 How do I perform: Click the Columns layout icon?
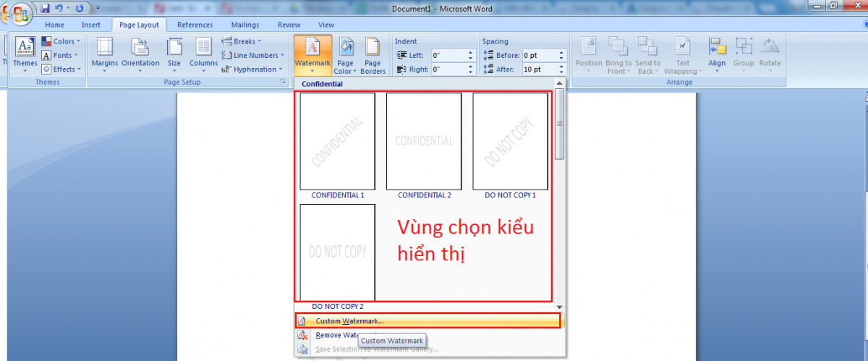pos(204,48)
